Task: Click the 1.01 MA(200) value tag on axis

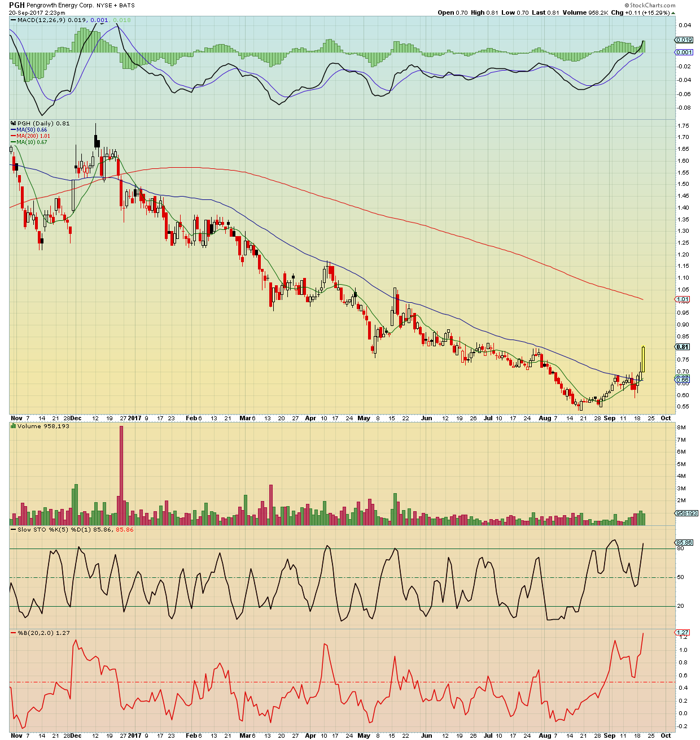Action: [683, 299]
